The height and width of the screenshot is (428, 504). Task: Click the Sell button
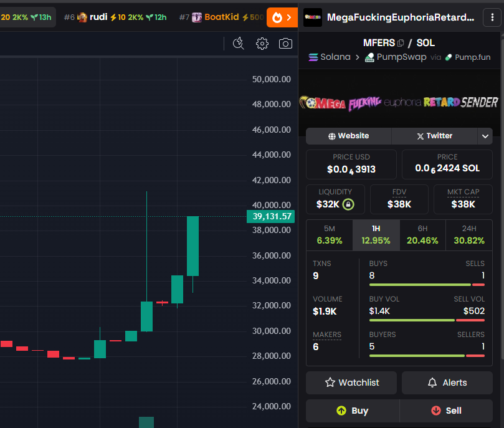(446, 411)
